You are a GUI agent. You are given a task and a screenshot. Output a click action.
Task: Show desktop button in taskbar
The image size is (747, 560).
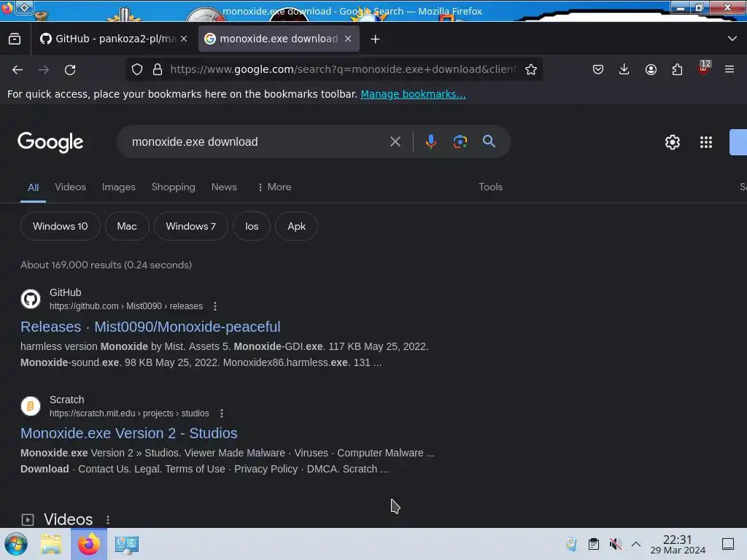(x=727, y=544)
